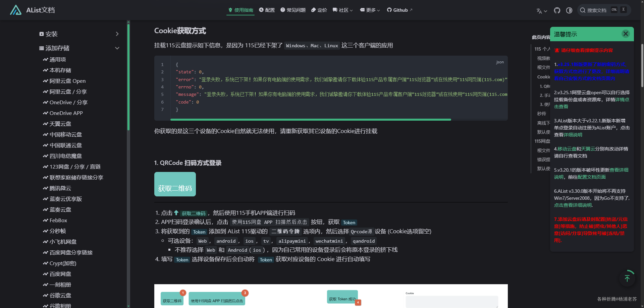Click the gear icon beside 配置

[x=261, y=10]
